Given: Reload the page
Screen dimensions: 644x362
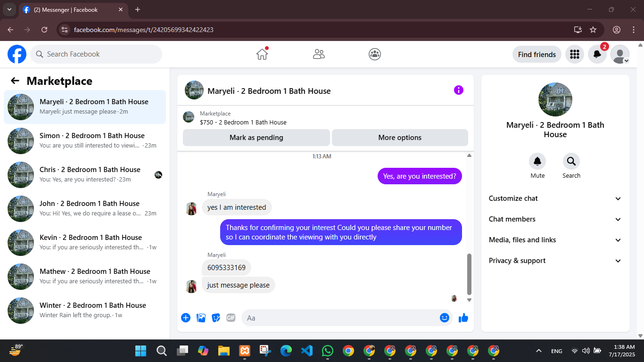Looking at the screenshot, I should pos(44,30).
